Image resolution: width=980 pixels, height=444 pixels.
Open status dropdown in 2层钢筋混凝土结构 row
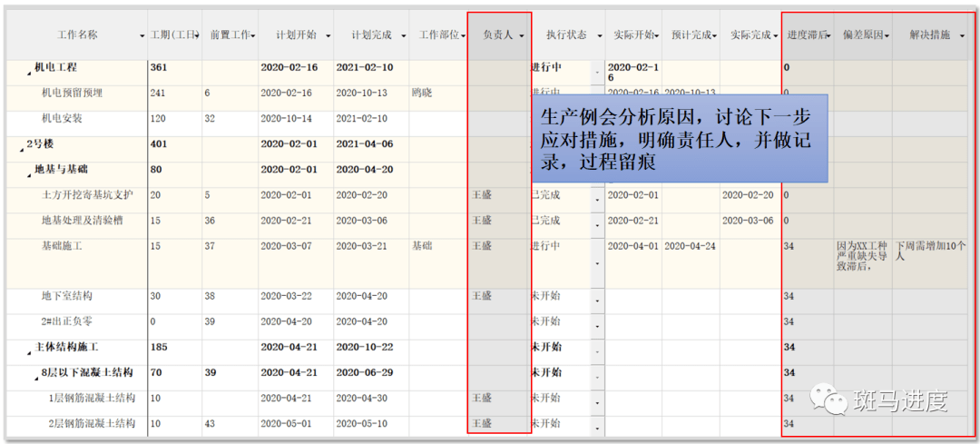pos(597,429)
